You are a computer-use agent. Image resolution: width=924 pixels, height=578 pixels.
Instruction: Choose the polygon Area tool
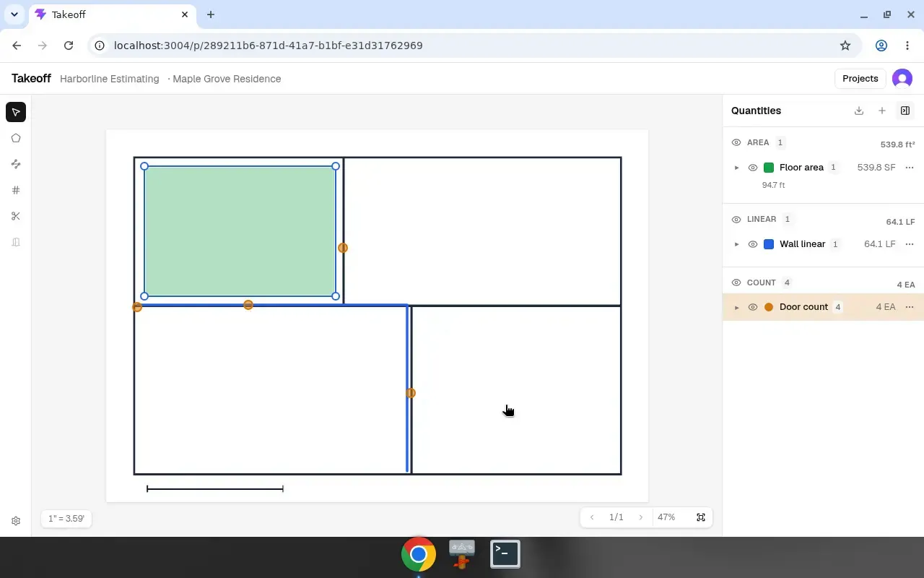coord(16,138)
